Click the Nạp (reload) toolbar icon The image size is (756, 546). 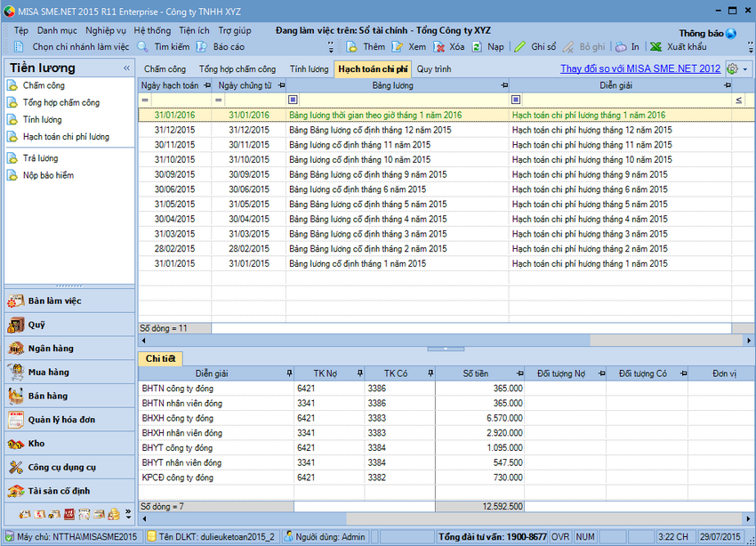477,47
